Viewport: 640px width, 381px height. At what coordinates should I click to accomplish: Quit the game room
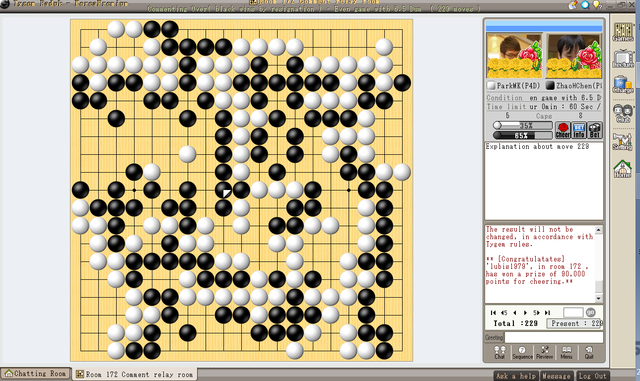point(589,352)
